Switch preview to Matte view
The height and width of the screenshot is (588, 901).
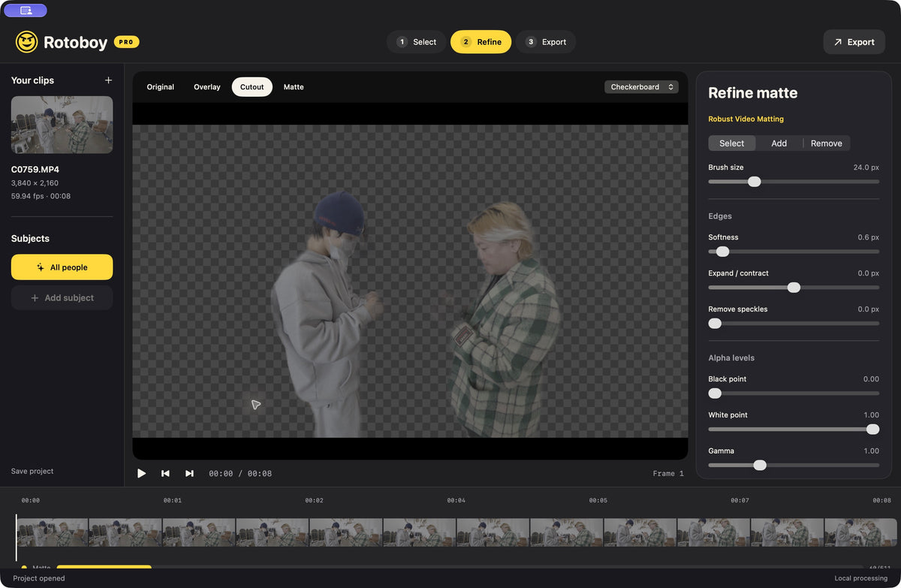pyautogui.click(x=294, y=87)
